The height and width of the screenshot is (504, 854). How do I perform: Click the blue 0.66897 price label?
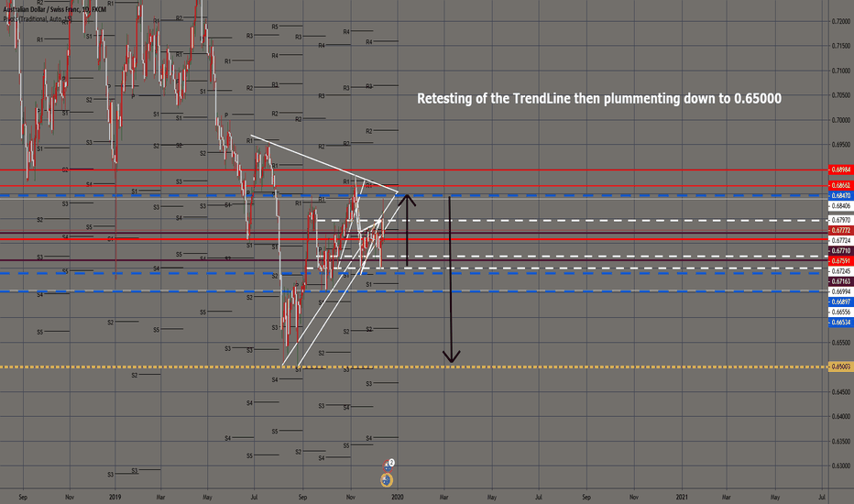point(840,301)
